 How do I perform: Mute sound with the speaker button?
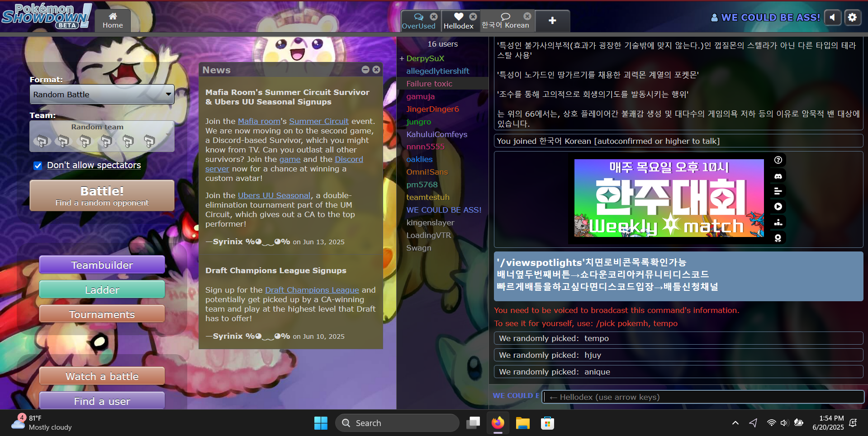832,18
